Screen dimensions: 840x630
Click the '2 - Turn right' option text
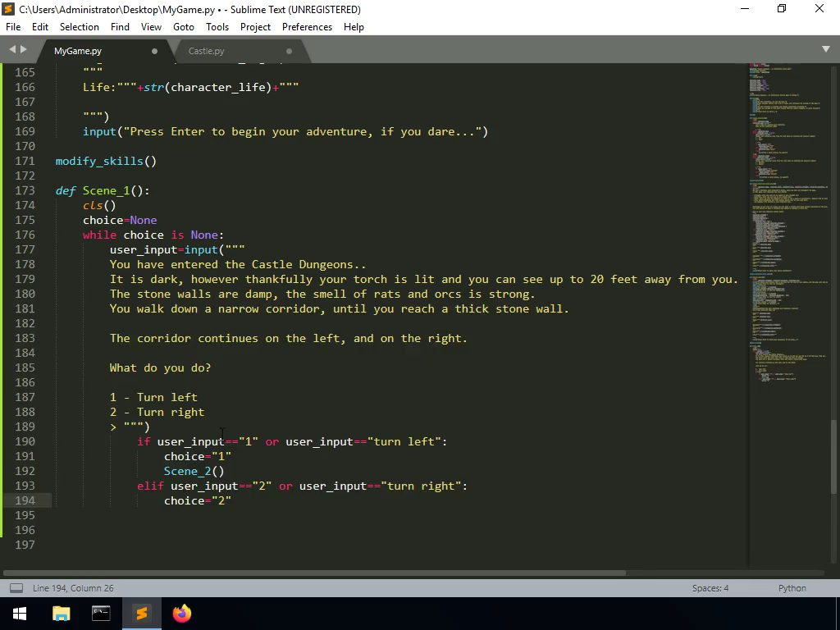coord(157,412)
